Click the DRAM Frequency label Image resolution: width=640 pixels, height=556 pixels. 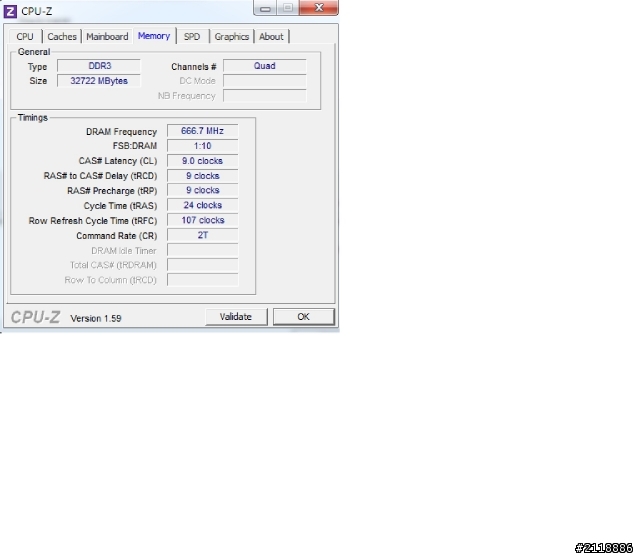click(121, 131)
